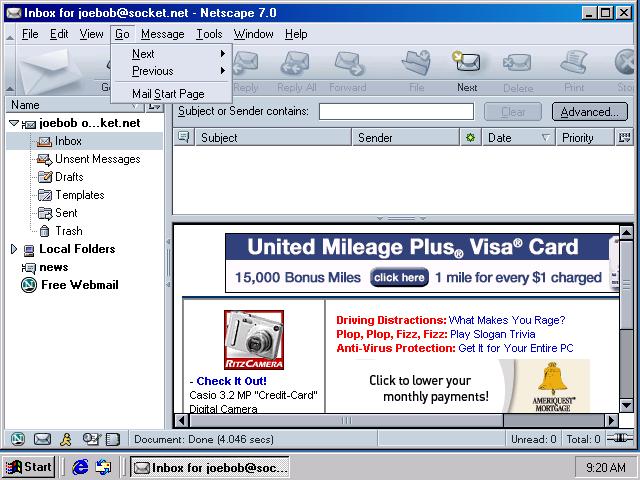Sort messages by Sender column
The image size is (640, 480).
(x=406, y=138)
